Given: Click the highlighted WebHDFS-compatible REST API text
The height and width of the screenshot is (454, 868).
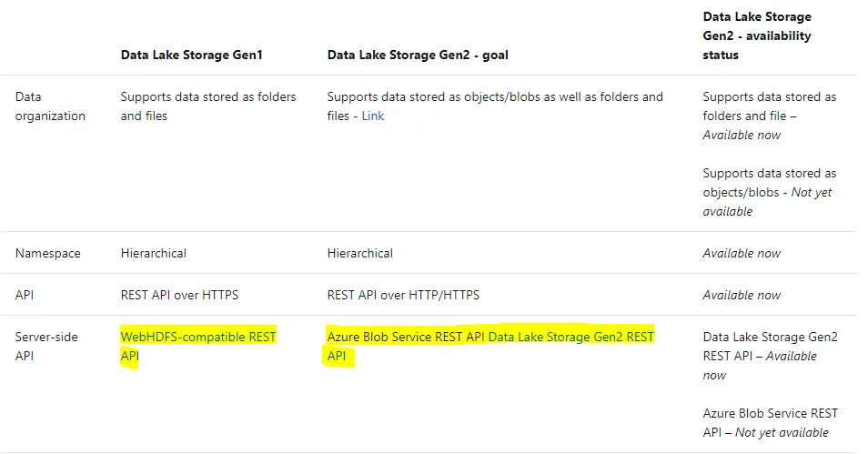Looking at the screenshot, I should pyautogui.click(x=197, y=338).
